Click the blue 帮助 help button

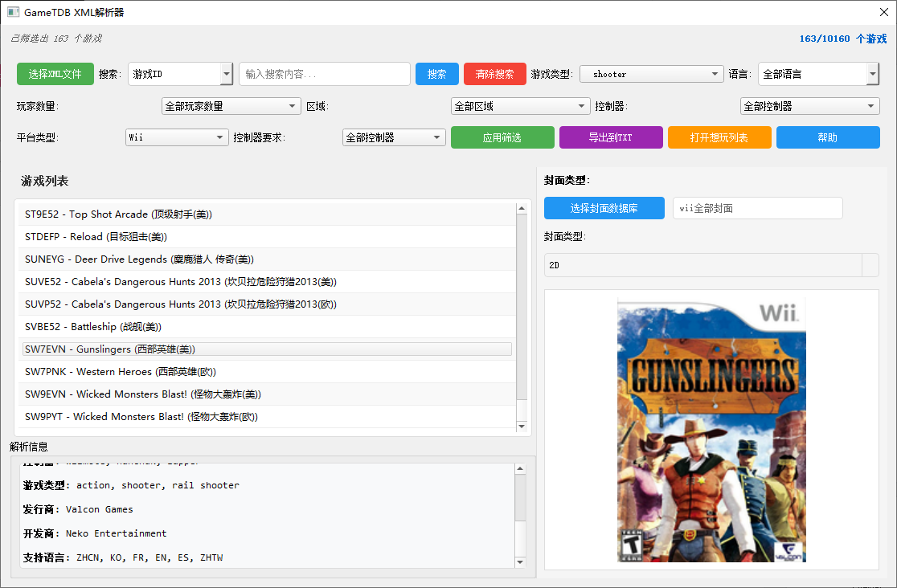(828, 137)
